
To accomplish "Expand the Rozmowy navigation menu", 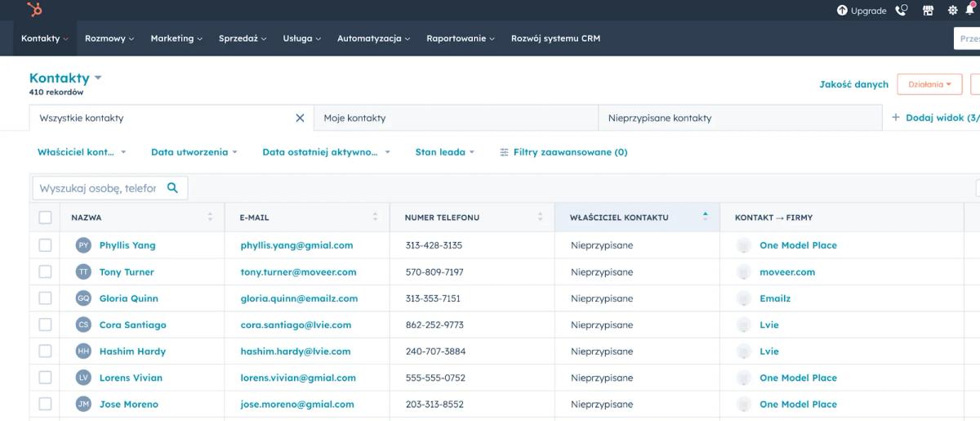I will [x=109, y=38].
